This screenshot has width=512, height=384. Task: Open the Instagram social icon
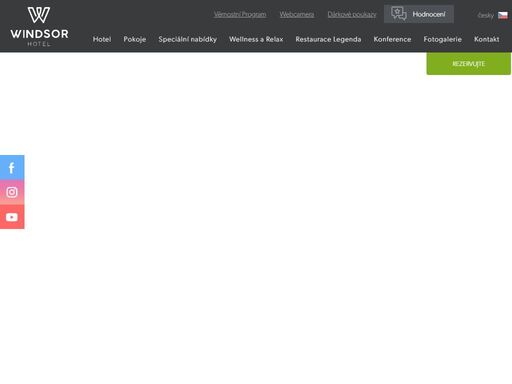[x=12, y=192]
